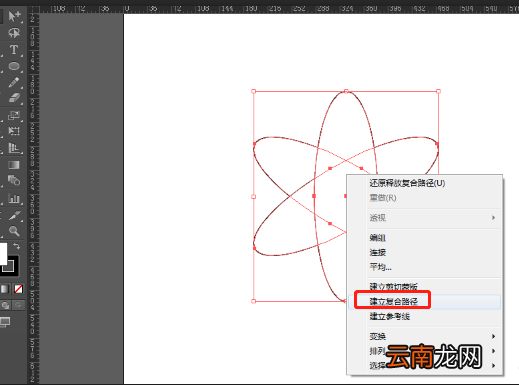This screenshot has height=385, width=519.
Task: Click top anchor point of vertical ellipse
Action: click(x=346, y=91)
